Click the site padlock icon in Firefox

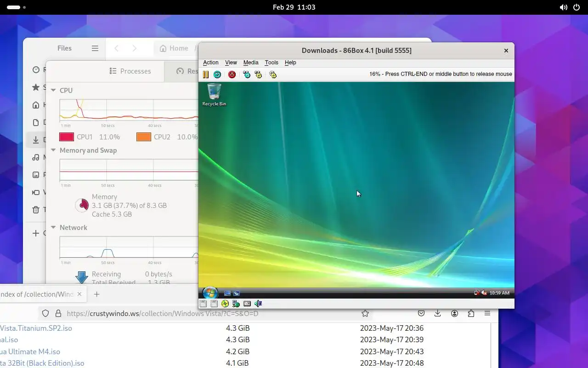click(x=58, y=313)
